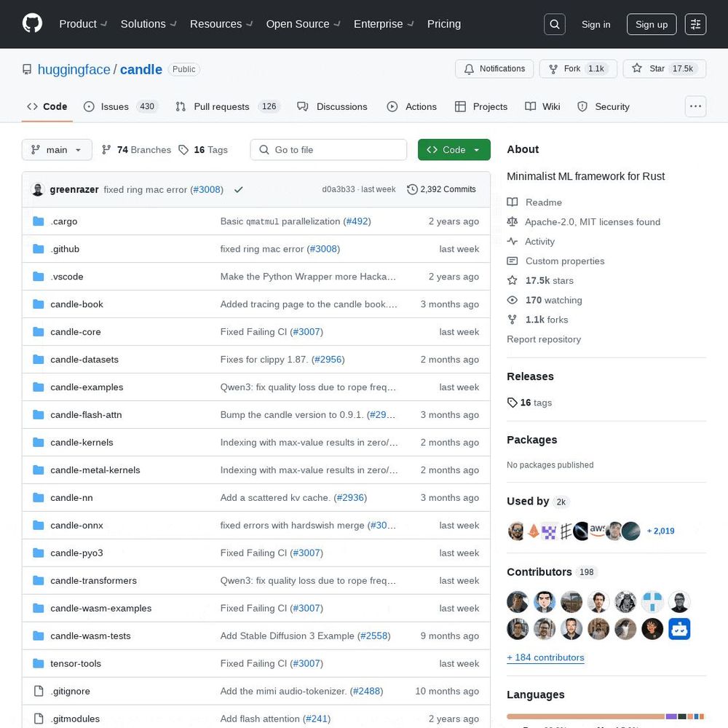The height and width of the screenshot is (728, 728).
Task: Click the Activity pulse icon
Action: pyautogui.click(x=512, y=242)
